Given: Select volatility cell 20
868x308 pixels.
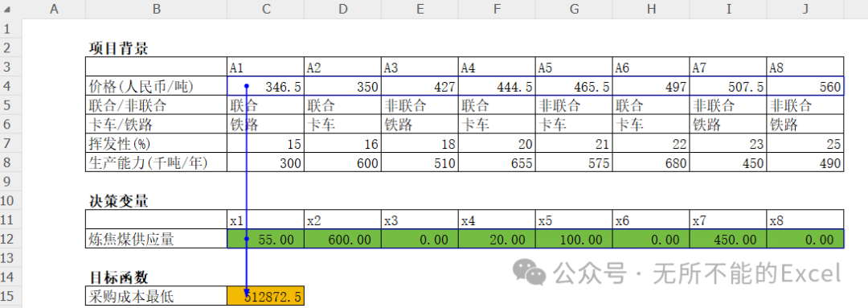Looking at the screenshot, I should coord(497,143).
